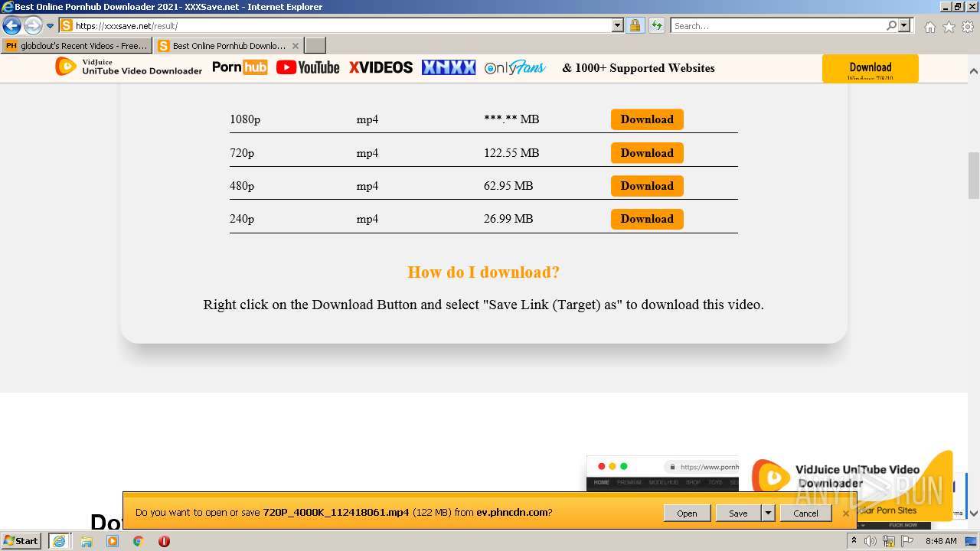Click the red shield taskbar icon
This screenshot has width=980, height=551.
point(164,541)
